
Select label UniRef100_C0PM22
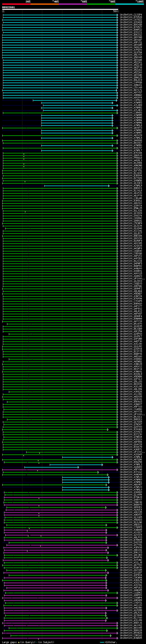(131, 100)
